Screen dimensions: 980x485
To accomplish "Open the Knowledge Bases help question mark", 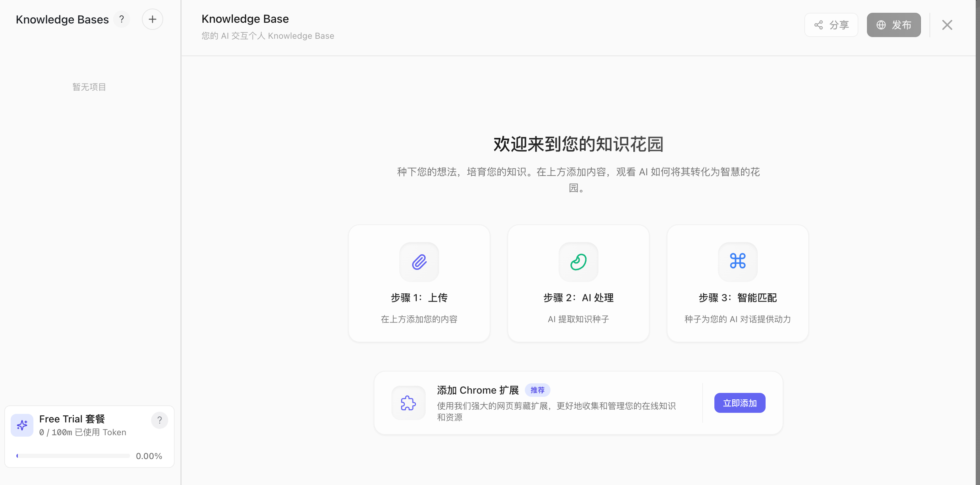I will point(121,20).
